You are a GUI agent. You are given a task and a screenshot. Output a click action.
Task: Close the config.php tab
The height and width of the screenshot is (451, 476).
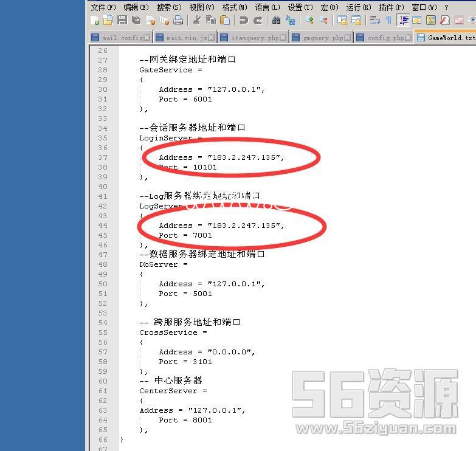[409, 38]
